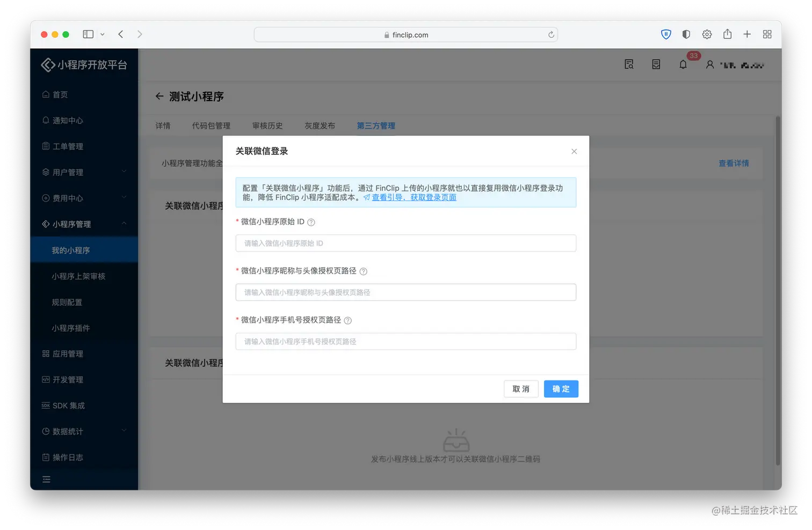Click the 手机号授权页路径 input field

406,341
